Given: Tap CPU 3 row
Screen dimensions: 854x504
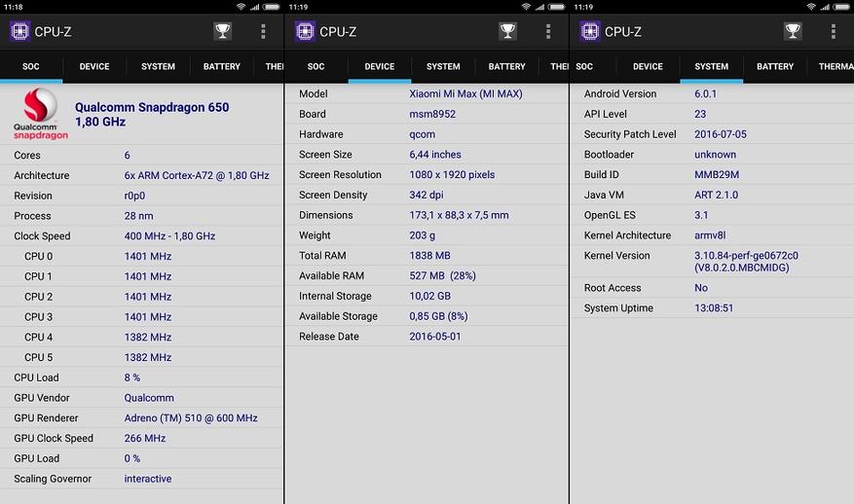Looking at the screenshot, I should tap(141, 317).
